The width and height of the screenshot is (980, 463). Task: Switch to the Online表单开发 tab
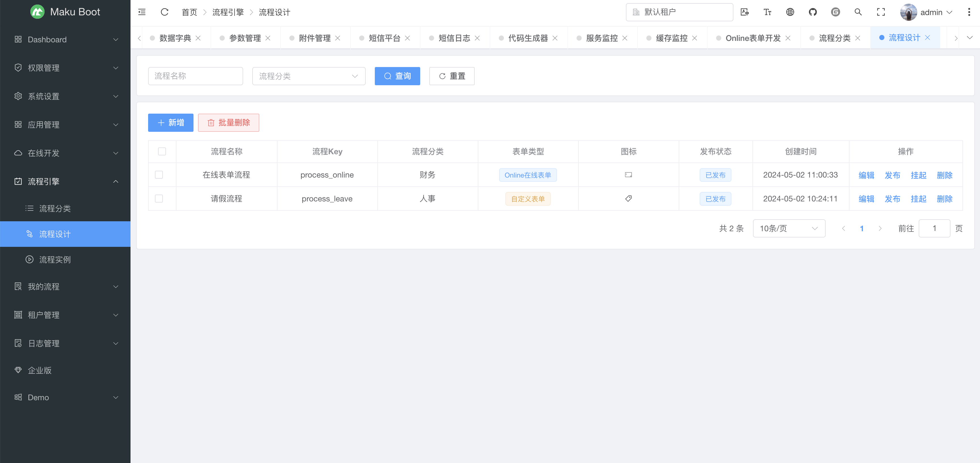752,38
